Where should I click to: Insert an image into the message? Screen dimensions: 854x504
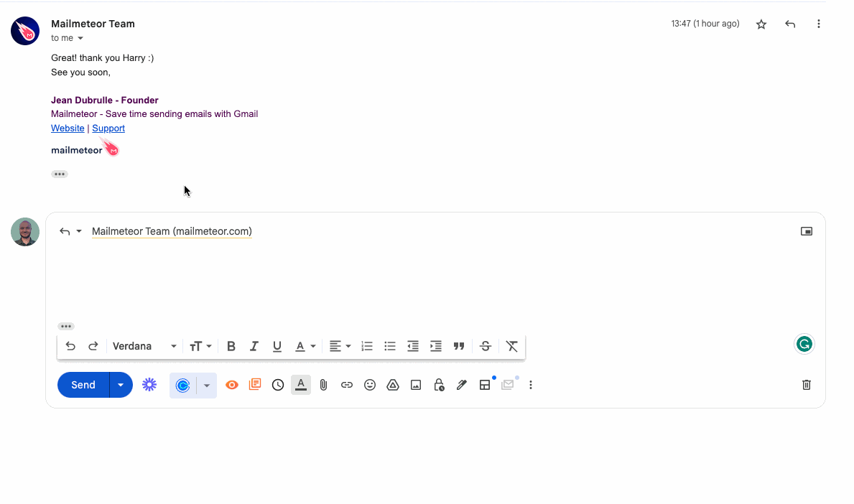pos(415,384)
